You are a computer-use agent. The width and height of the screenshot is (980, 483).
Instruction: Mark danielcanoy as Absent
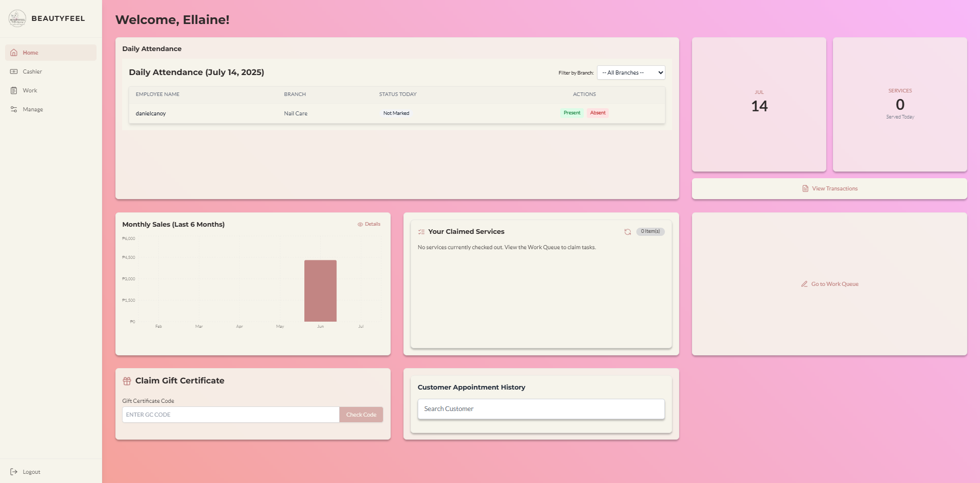(597, 113)
